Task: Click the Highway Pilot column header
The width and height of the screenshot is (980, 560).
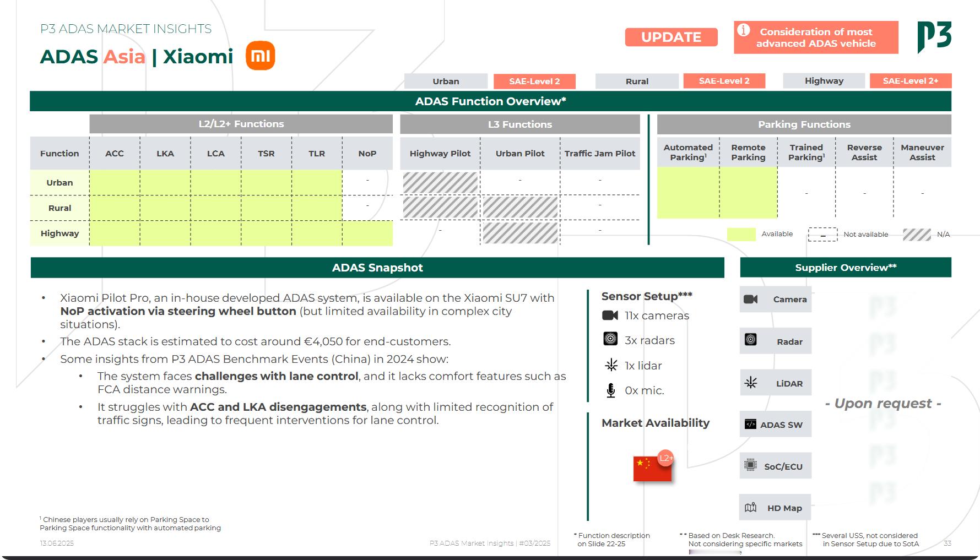Action: (x=440, y=153)
